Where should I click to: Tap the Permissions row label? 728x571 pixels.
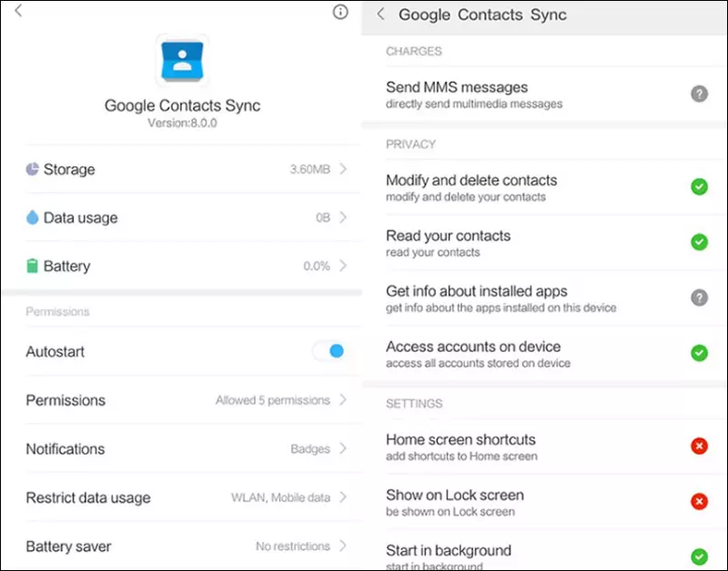[66, 400]
